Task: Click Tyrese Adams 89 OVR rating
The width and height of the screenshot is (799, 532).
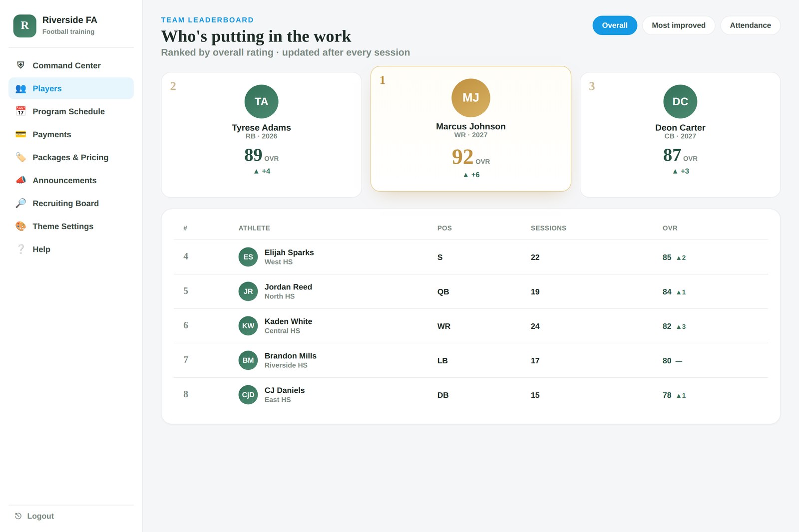Action: tap(261, 155)
